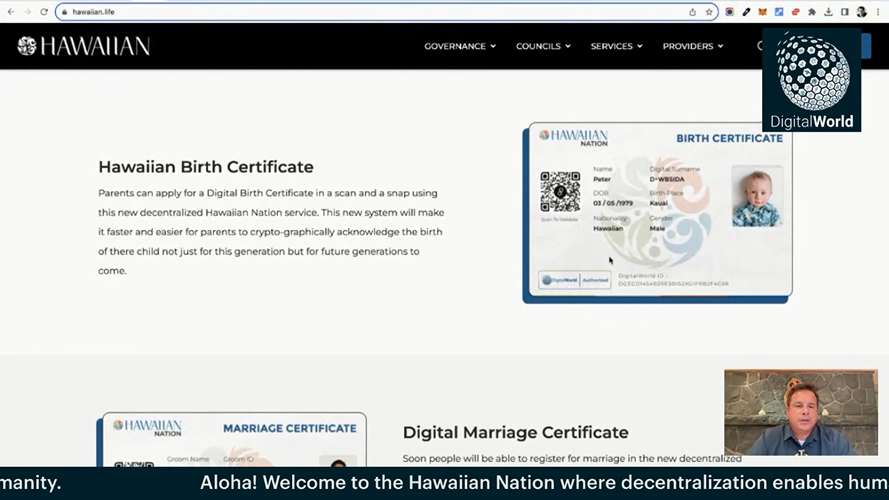Image resolution: width=889 pixels, height=500 pixels.
Task: Expand the Services dropdown
Action: coord(616,46)
